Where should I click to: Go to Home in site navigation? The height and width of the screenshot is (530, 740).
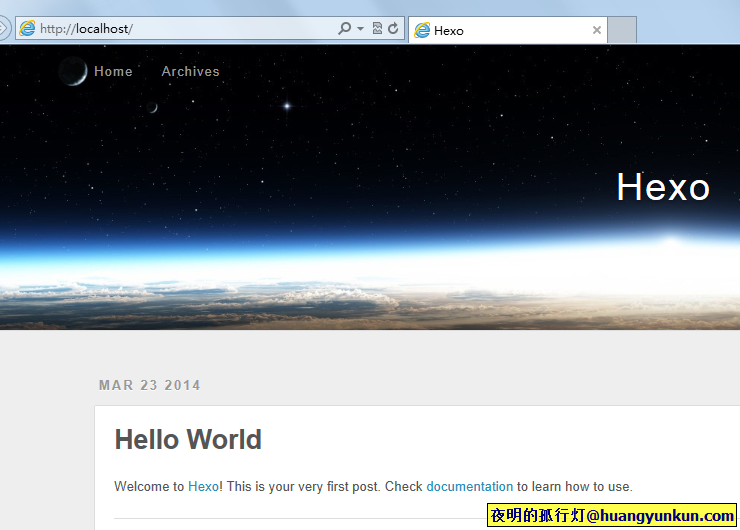pos(113,71)
